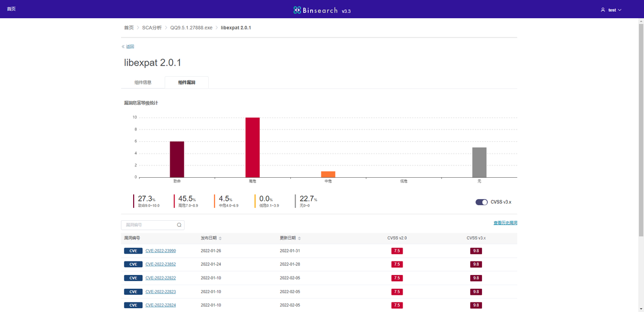This screenshot has height=312, width=644.
Task: Click CVE badge for CVE-2022-22823
Action: (x=133, y=292)
